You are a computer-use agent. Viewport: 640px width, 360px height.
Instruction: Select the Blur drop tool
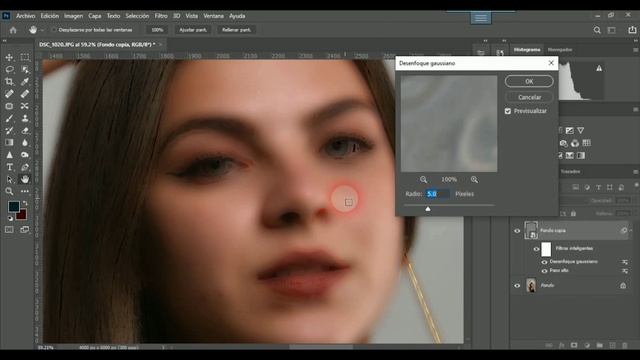pos(25,142)
